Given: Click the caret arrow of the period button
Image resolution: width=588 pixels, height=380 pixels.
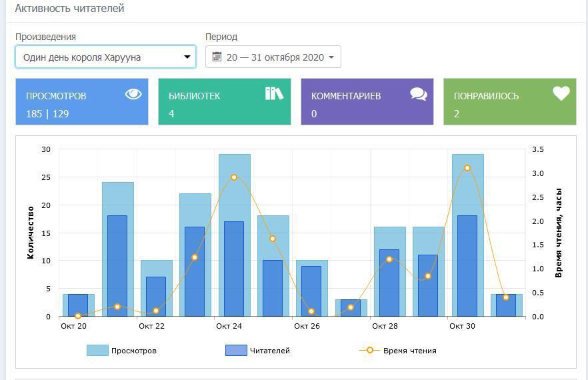Looking at the screenshot, I should [x=331, y=58].
